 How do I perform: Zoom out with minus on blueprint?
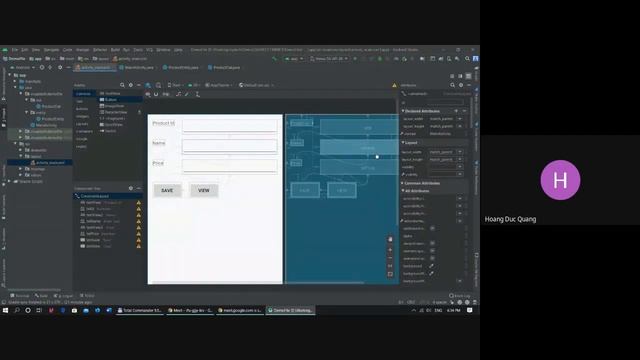point(390,258)
